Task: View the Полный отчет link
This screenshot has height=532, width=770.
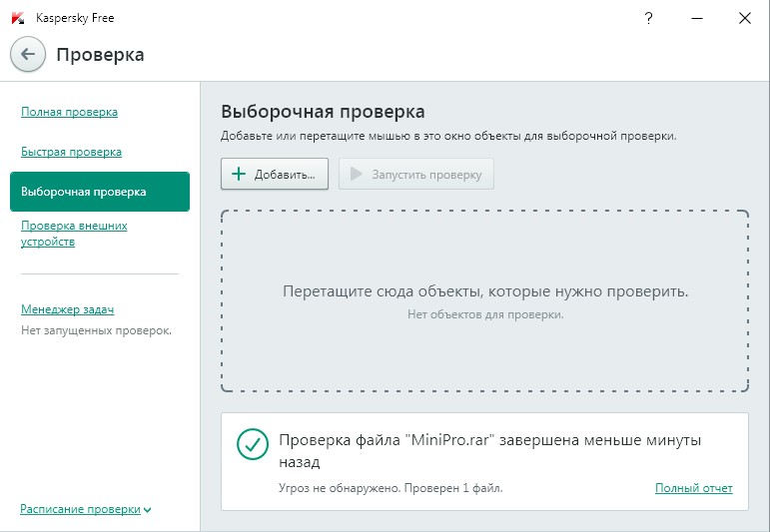Action: tap(693, 488)
